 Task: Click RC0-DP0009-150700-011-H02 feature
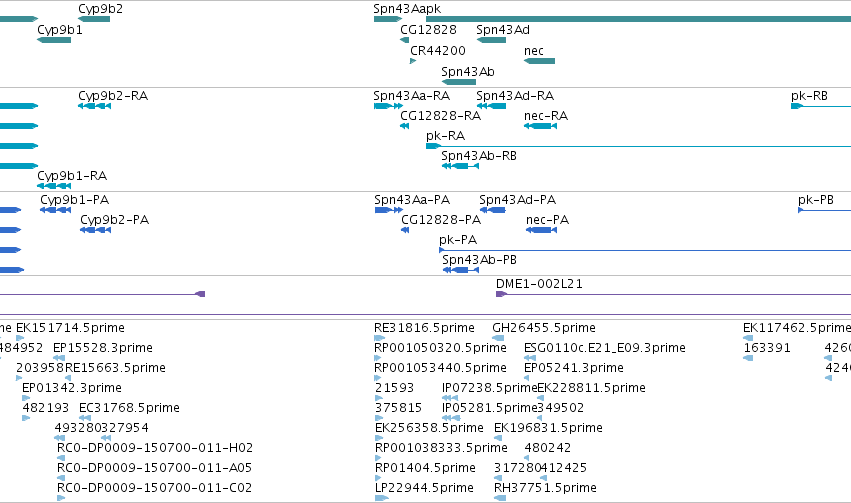(x=61, y=458)
